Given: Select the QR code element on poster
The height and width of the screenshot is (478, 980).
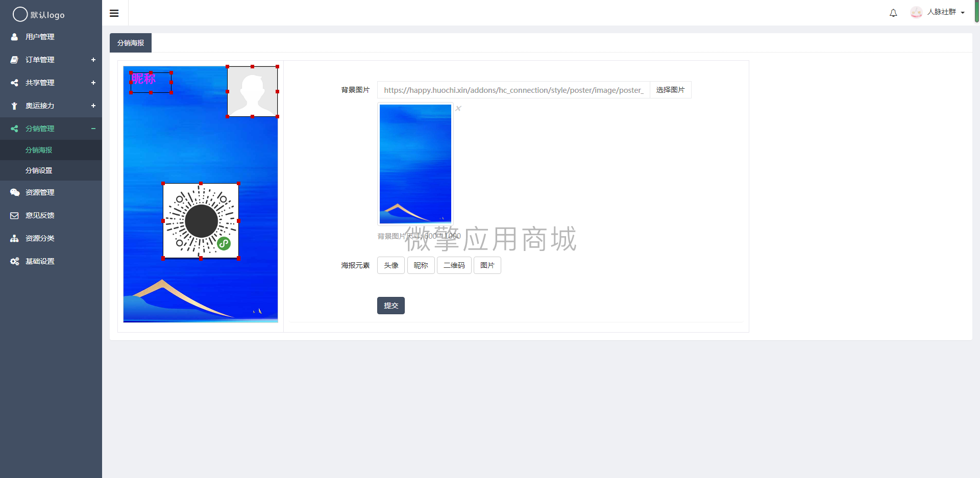Looking at the screenshot, I should [201, 221].
